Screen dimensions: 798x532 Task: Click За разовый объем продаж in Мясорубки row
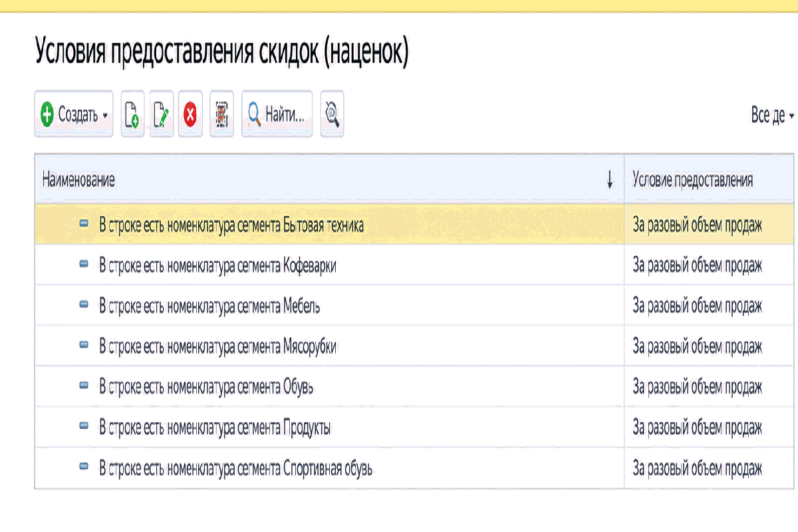click(697, 346)
